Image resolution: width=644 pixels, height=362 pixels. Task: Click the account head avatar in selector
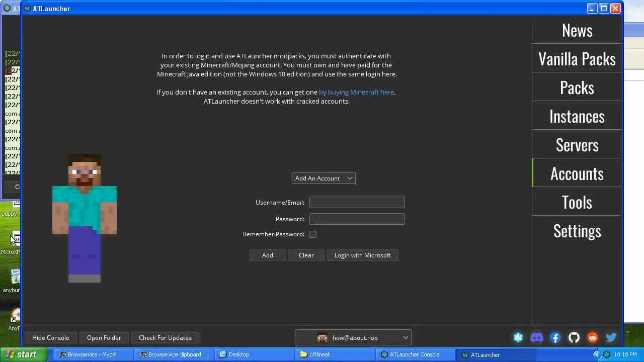coord(323,338)
